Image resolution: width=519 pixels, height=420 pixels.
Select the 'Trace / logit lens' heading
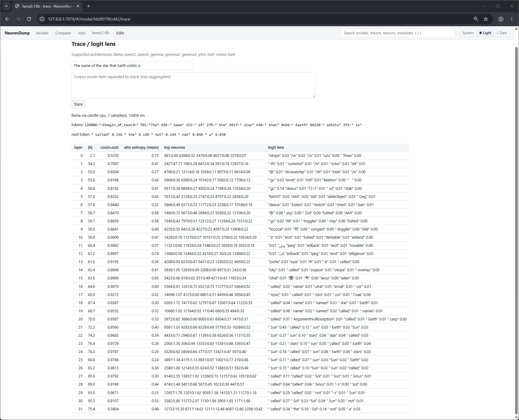point(94,44)
